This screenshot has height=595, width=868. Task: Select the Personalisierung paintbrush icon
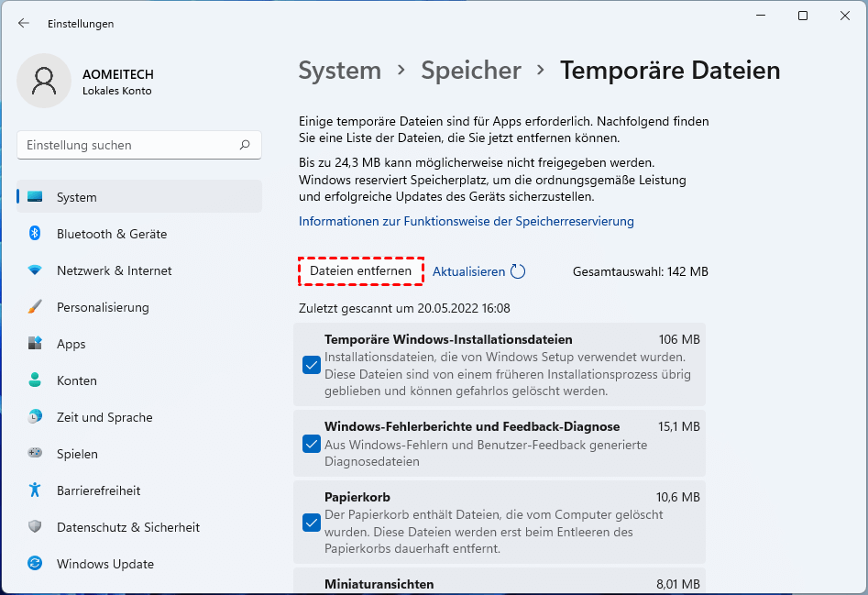pyautogui.click(x=35, y=307)
